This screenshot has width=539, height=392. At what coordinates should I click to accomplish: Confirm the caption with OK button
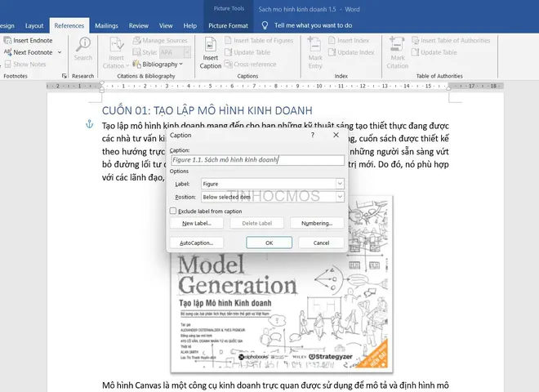[269, 243]
